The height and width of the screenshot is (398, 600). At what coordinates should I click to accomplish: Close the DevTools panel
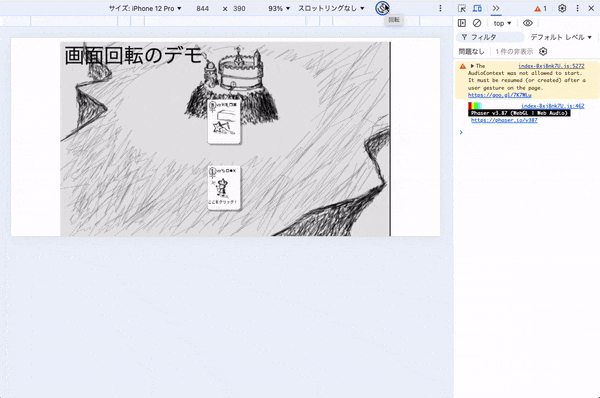pyautogui.click(x=591, y=8)
